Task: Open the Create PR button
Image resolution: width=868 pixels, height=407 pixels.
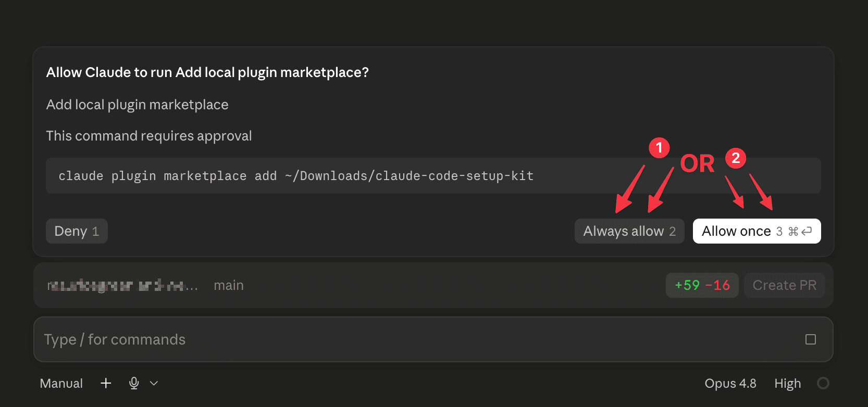Action: (x=785, y=285)
